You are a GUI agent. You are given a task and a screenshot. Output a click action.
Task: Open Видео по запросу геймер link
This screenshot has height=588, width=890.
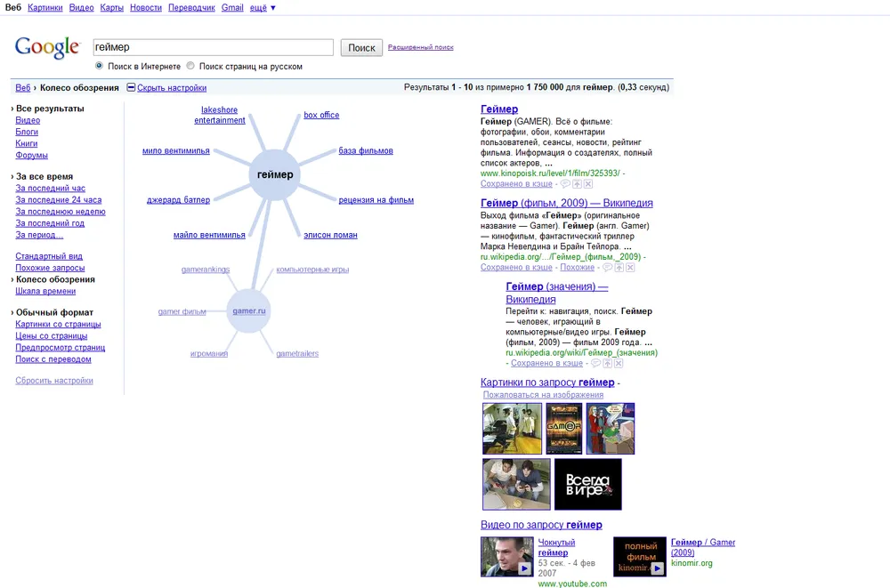point(541,525)
